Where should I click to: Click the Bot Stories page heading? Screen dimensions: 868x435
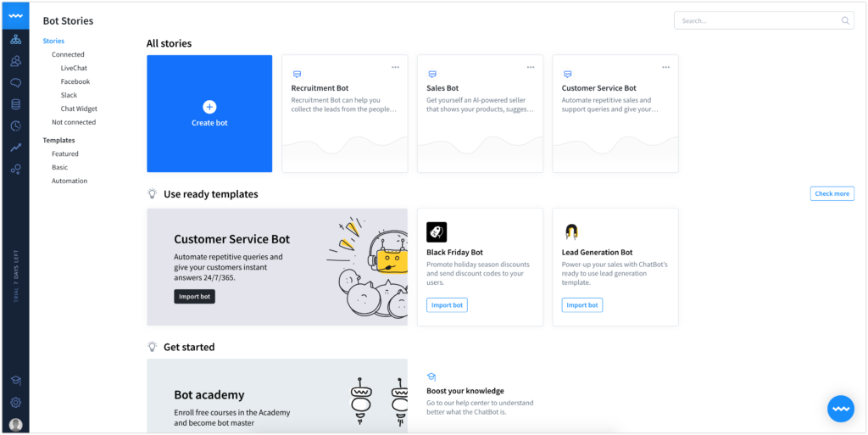coord(68,21)
